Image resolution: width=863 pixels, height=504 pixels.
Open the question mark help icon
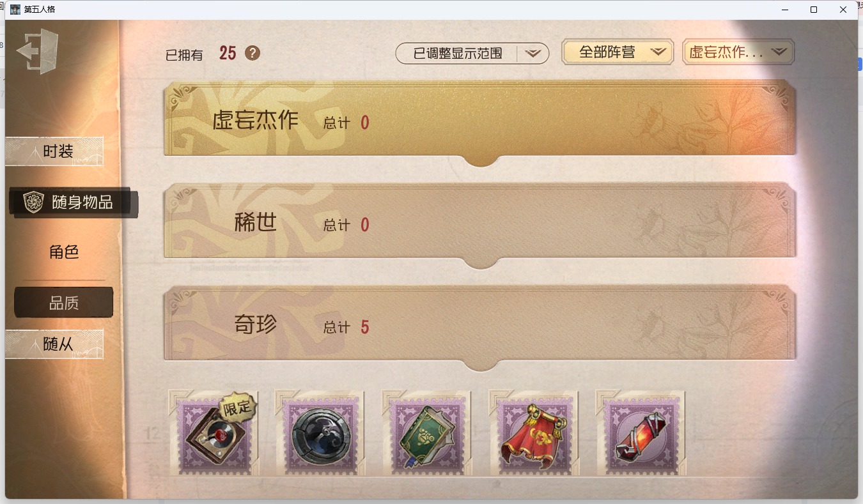253,53
